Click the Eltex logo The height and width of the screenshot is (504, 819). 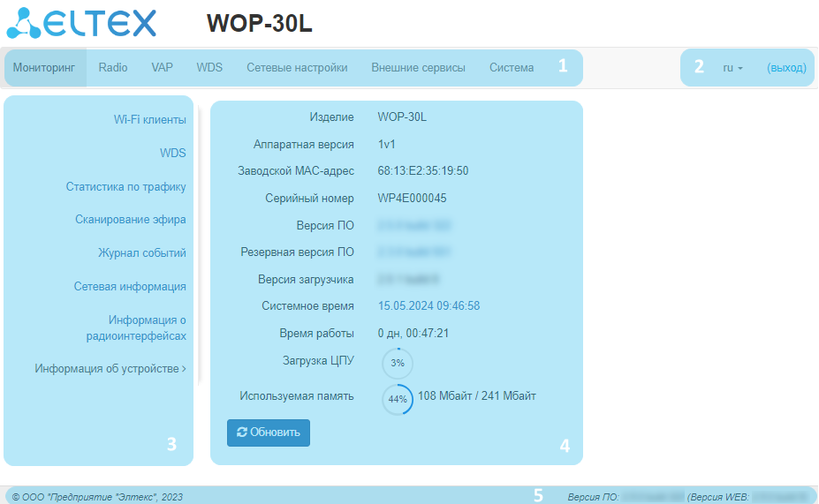(81, 23)
